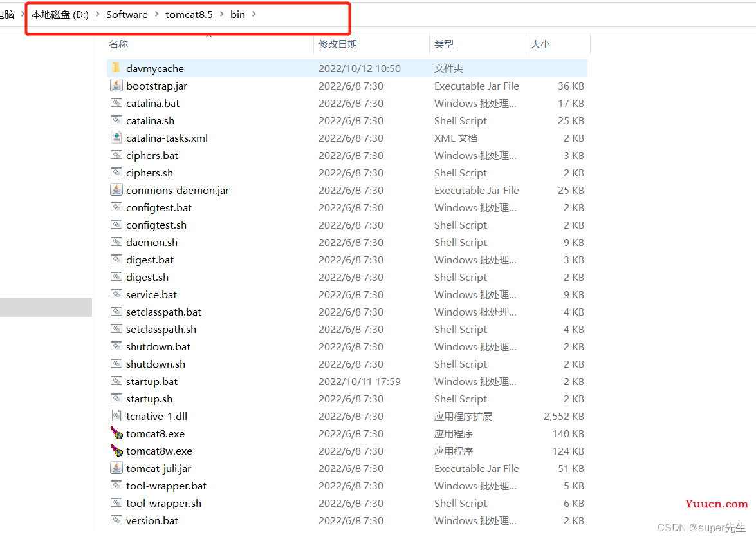Click the catalina-tasks.xml document icon

pyautogui.click(x=116, y=138)
